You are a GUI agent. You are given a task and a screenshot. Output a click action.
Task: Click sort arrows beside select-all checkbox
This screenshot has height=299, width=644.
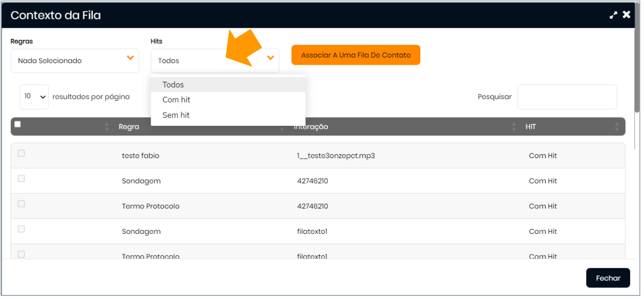[107, 127]
